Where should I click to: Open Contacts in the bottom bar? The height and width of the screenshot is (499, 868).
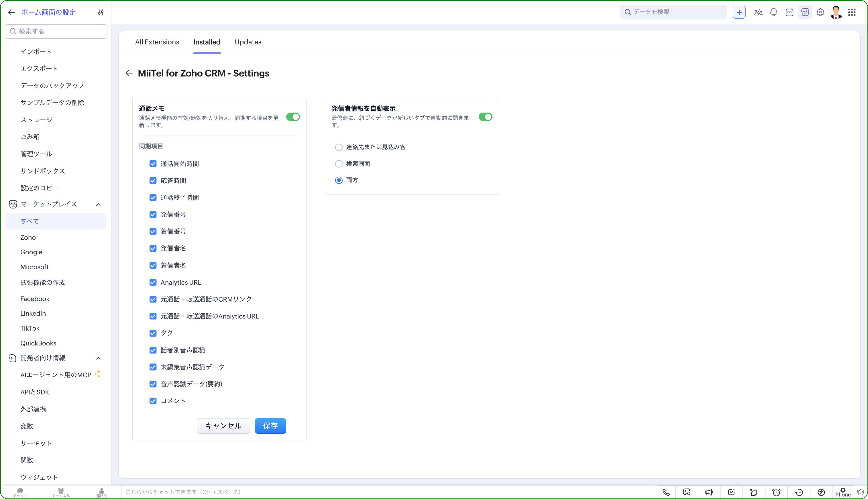tap(101, 492)
